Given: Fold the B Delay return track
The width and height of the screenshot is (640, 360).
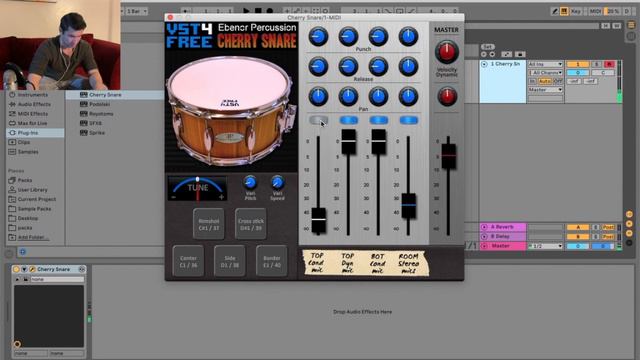Looking at the screenshot, I should pyautogui.click(x=484, y=236).
